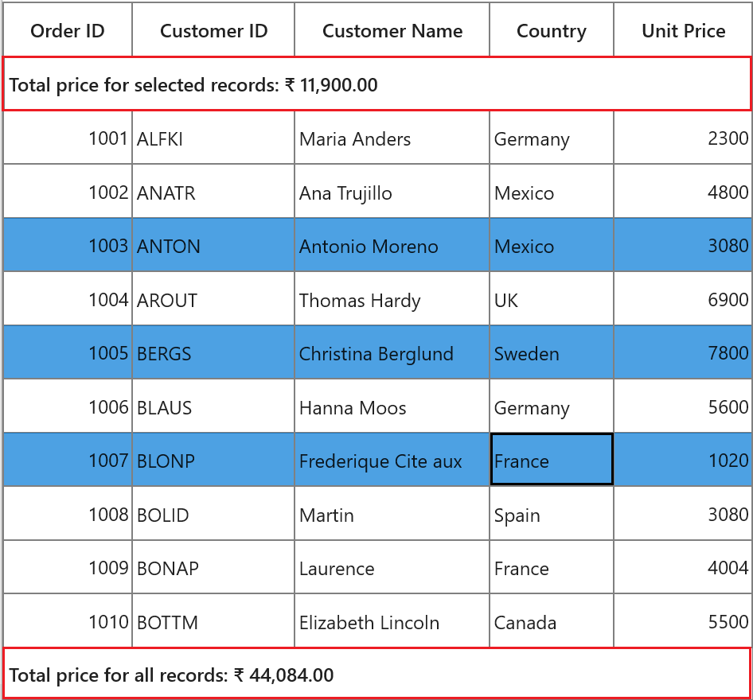Click the Frederique Cite aux cell
The width and height of the screenshot is (753, 700).
[392, 460]
